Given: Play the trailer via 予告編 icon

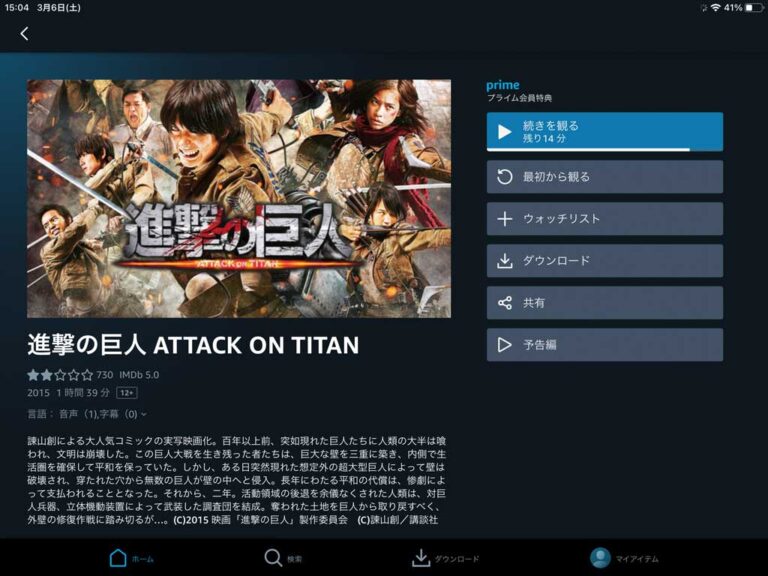Looking at the screenshot, I should (504, 345).
